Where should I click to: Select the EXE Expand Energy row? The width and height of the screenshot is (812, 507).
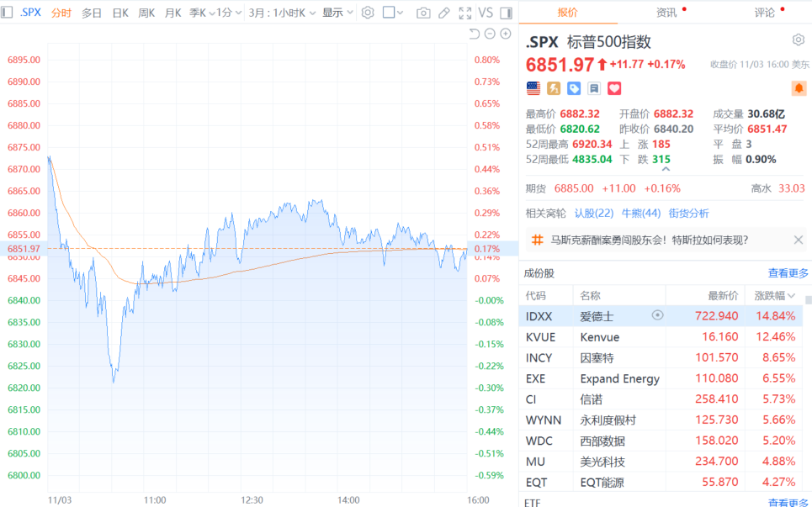(661, 378)
